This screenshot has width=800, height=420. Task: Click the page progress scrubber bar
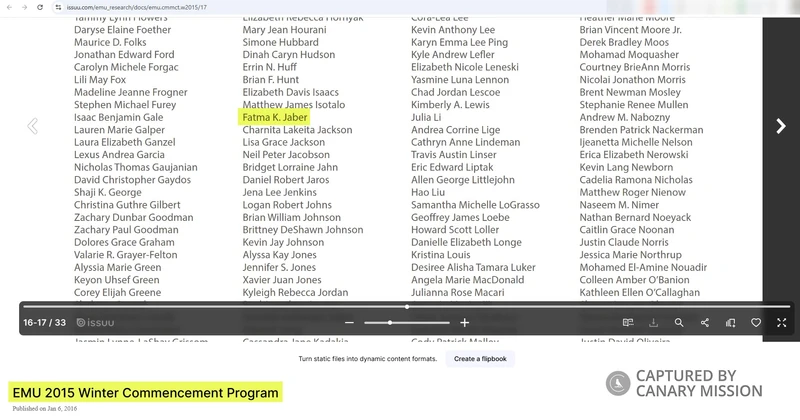coord(407,307)
